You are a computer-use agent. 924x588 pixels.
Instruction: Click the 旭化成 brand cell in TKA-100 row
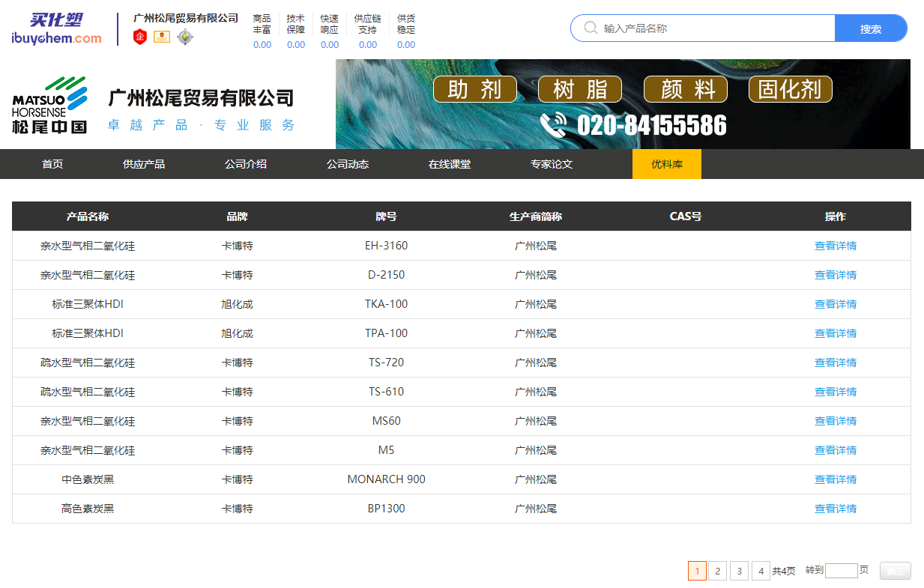(237, 304)
